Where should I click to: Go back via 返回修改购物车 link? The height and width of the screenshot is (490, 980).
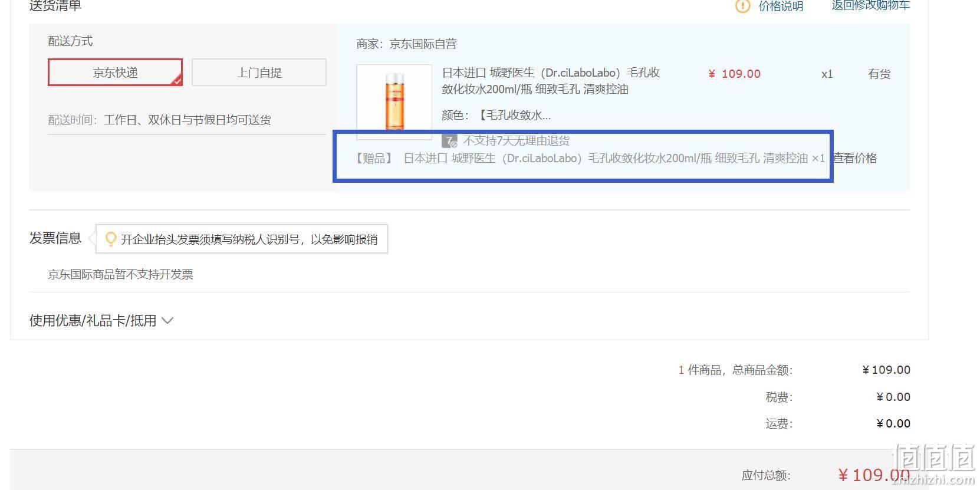coord(870,5)
